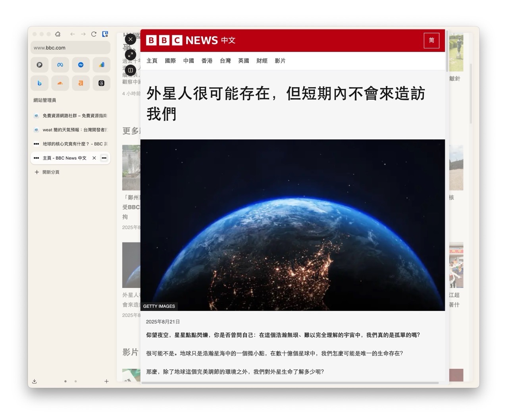Click the GETTY IMAGES caption
This screenshot has height=420, width=508.
[x=159, y=306]
